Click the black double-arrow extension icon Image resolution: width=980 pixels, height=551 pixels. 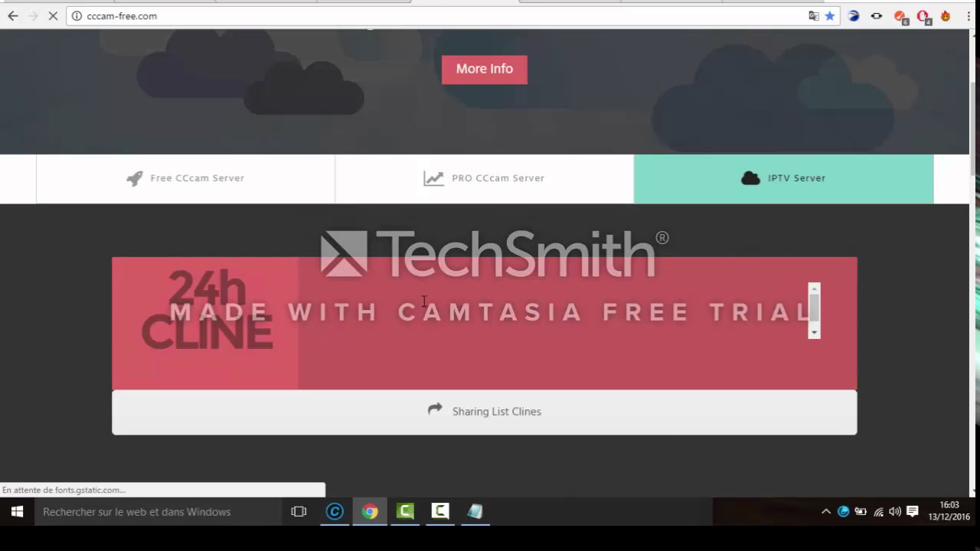click(877, 15)
